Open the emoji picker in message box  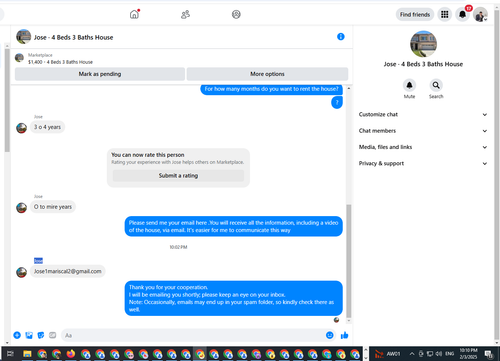330,335
